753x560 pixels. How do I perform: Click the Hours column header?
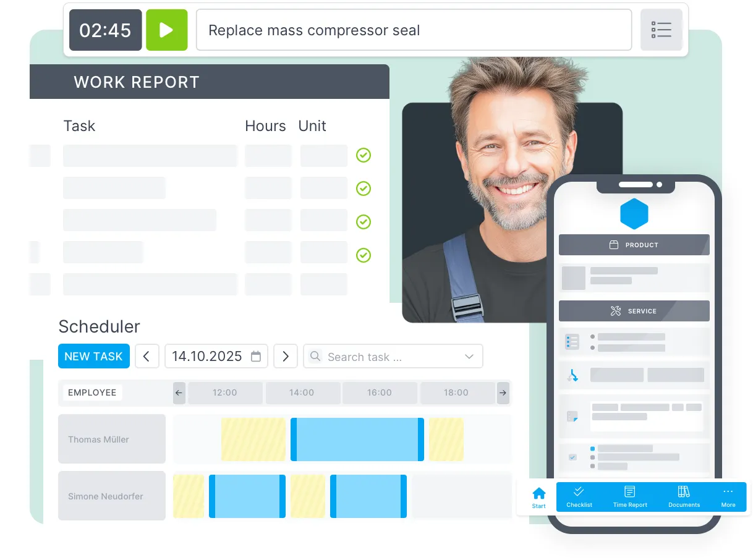point(265,126)
